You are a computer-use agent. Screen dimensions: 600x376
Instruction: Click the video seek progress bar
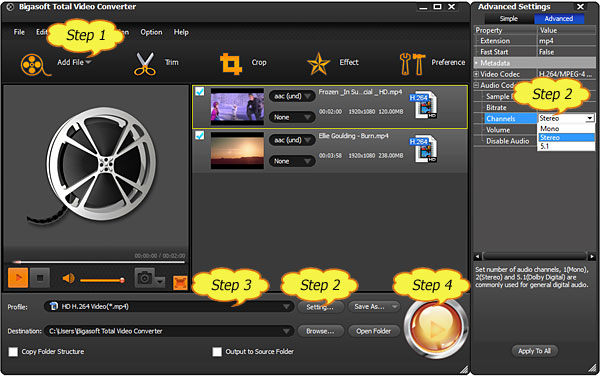click(99, 262)
